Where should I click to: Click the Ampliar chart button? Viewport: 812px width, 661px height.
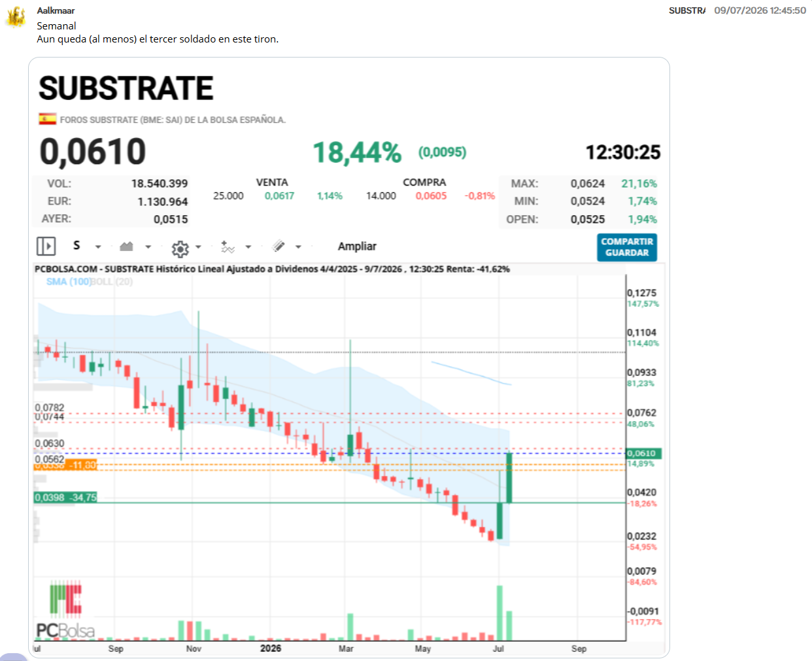point(357,246)
